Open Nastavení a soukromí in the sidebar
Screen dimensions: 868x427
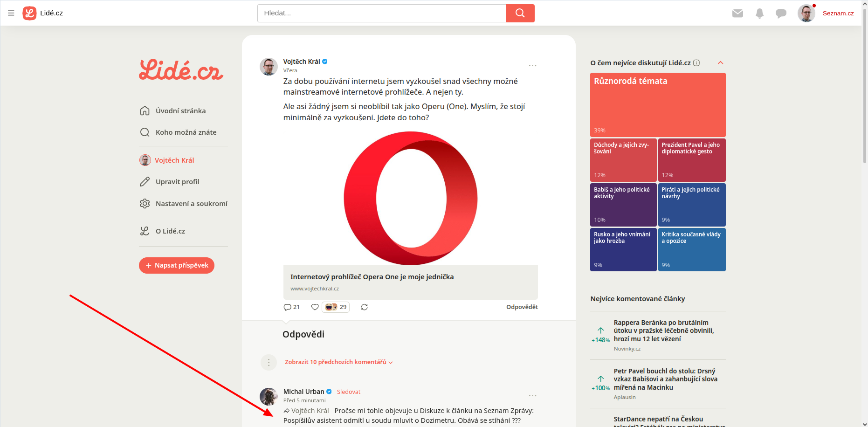click(x=191, y=204)
